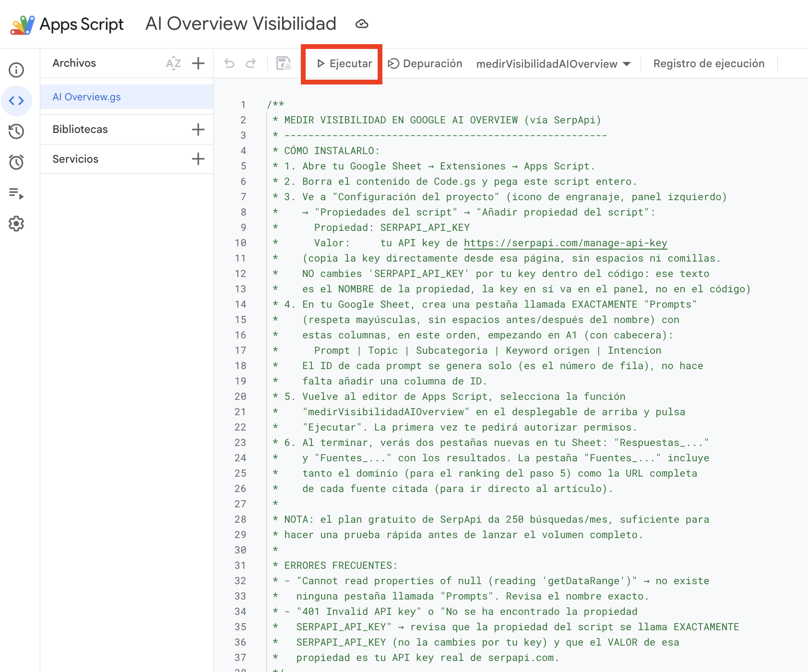808x672 pixels.
Task: Open the Triggers alarm clock icon
Action: pyautogui.click(x=16, y=162)
